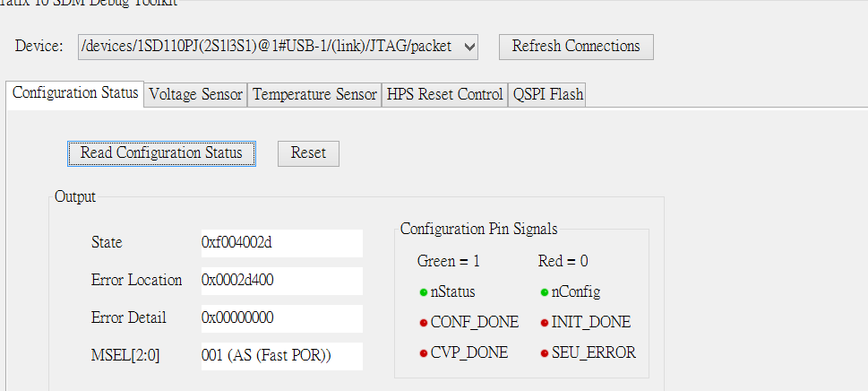Select the Error Location value field

click(280, 281)
